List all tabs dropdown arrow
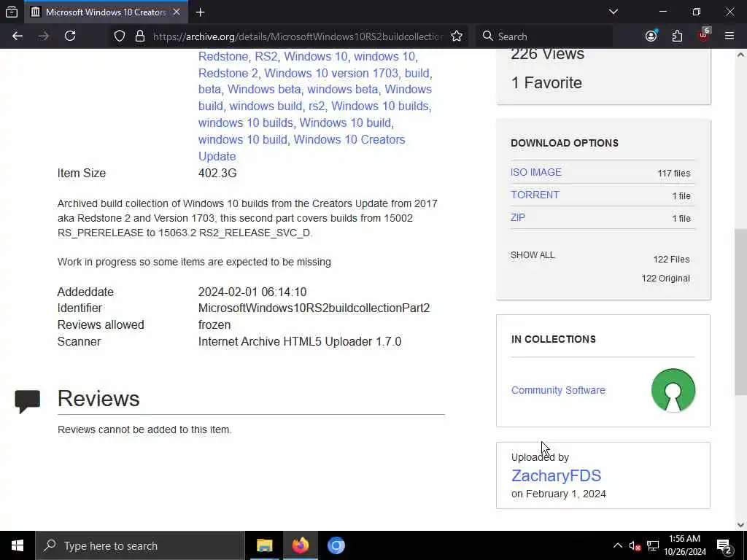The width and height of the screenshot is (747, 560). click(x=613, y=12)
